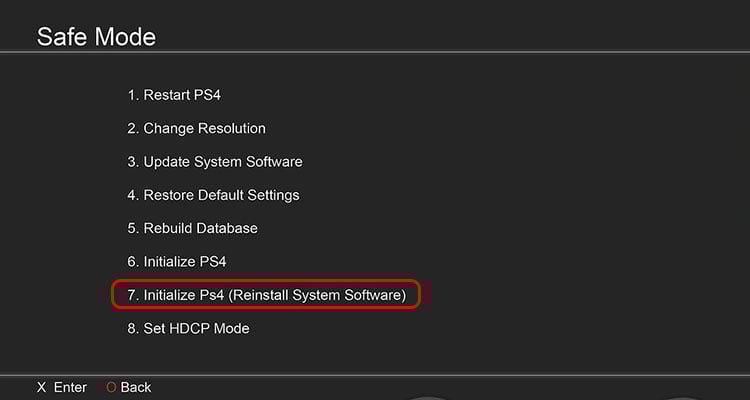Select option 6 Initialize PS4

[x=176, y=262]
